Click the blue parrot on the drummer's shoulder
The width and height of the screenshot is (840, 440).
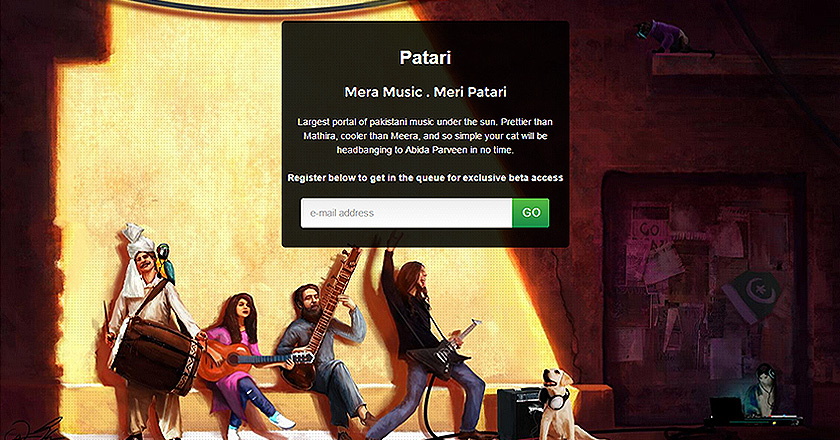click(166, 263)
